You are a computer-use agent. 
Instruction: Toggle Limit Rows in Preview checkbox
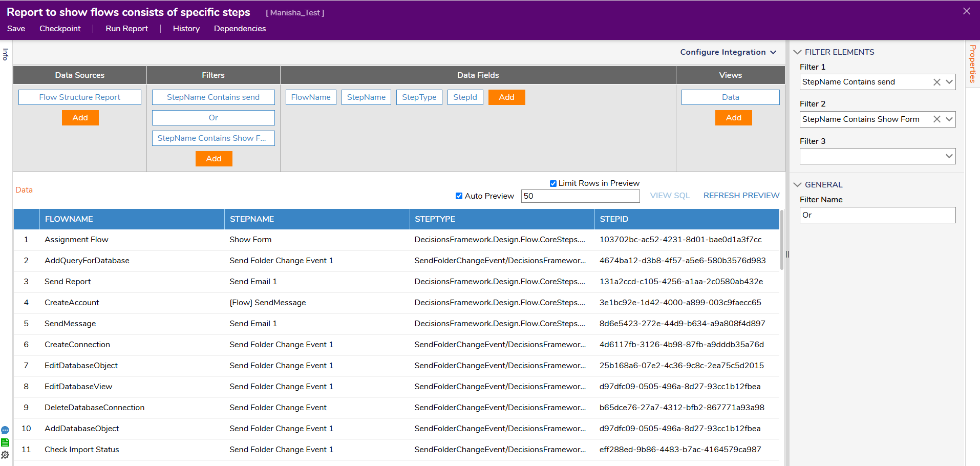pos(553,183)
